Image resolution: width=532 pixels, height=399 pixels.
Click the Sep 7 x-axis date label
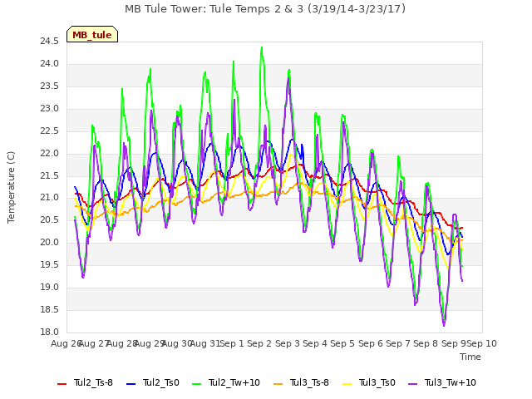398,343
